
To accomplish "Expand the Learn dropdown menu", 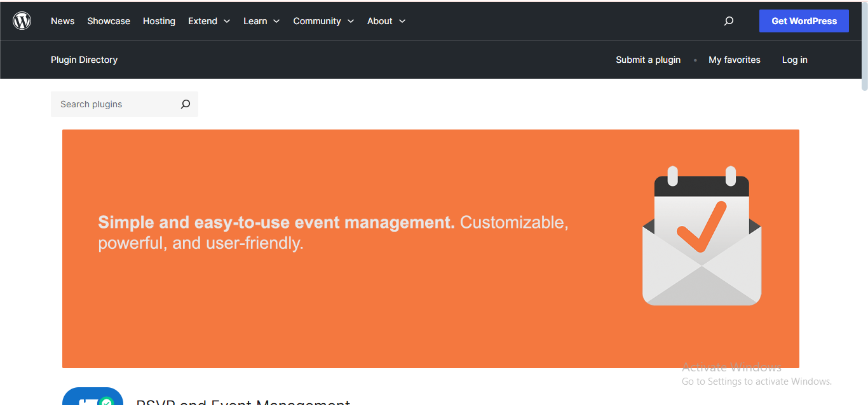I will coord(261,20).
